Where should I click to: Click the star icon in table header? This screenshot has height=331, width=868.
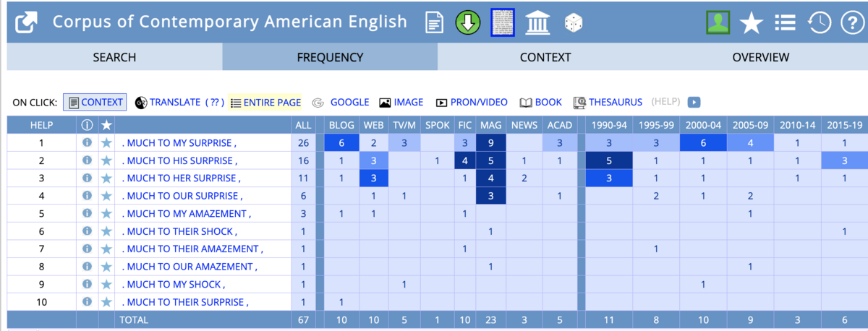click(x=106, y=125)
